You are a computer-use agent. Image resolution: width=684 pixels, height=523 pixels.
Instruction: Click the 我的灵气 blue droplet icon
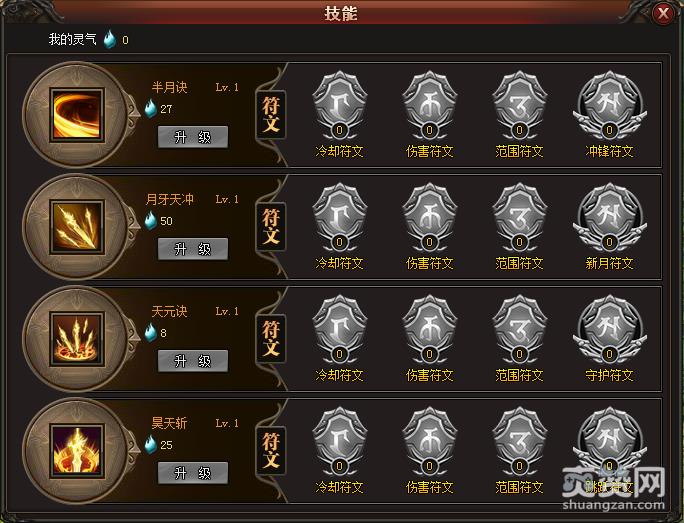[x=110, y=39]
